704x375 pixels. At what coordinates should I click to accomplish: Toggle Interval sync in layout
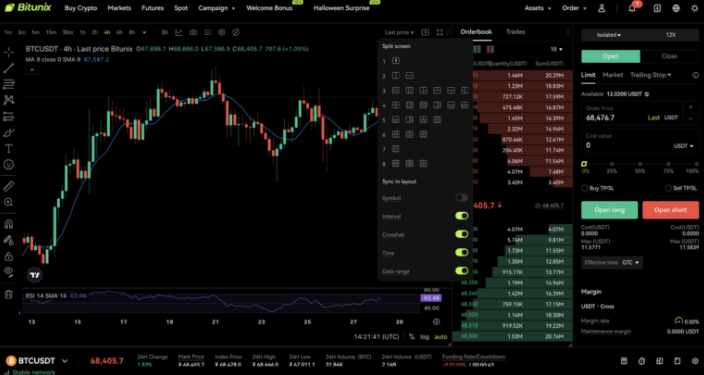click(x=462, y=216)
